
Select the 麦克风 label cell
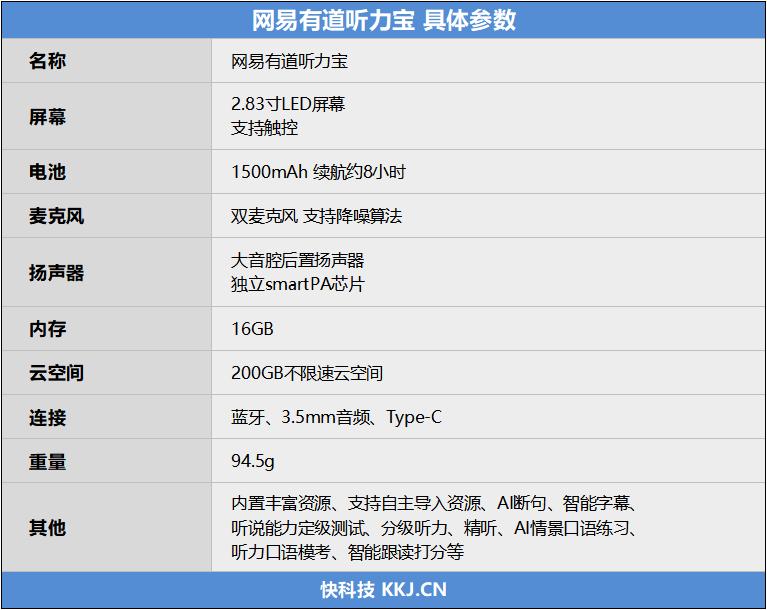[x=107, y=216]
